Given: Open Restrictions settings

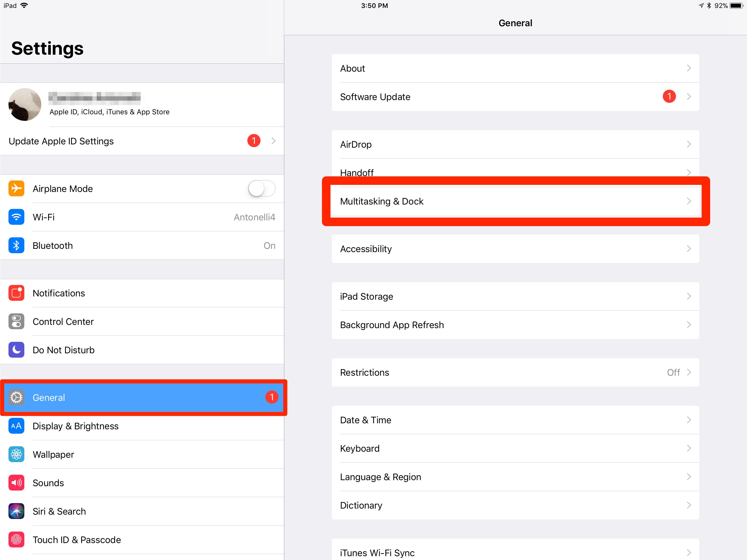Looking at the screenshot, I should [x=515, y=372].
